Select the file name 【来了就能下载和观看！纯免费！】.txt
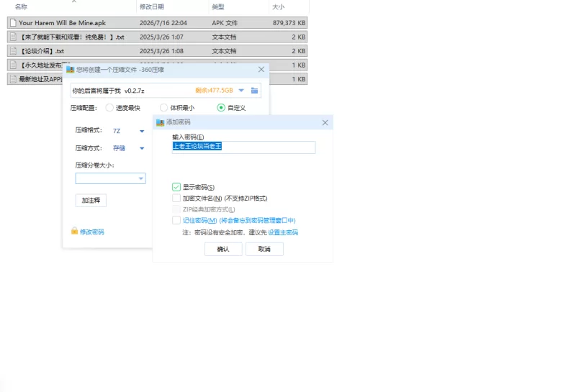This screenshot has height=392, width=576. tap(71, 37)
